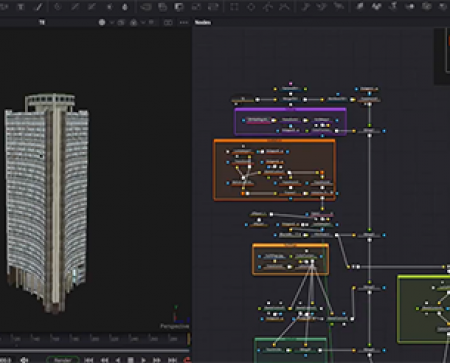The image size is (450, 363).
Task: Add a B-Spline mask from the toolbar
Action: pos(284,7)
